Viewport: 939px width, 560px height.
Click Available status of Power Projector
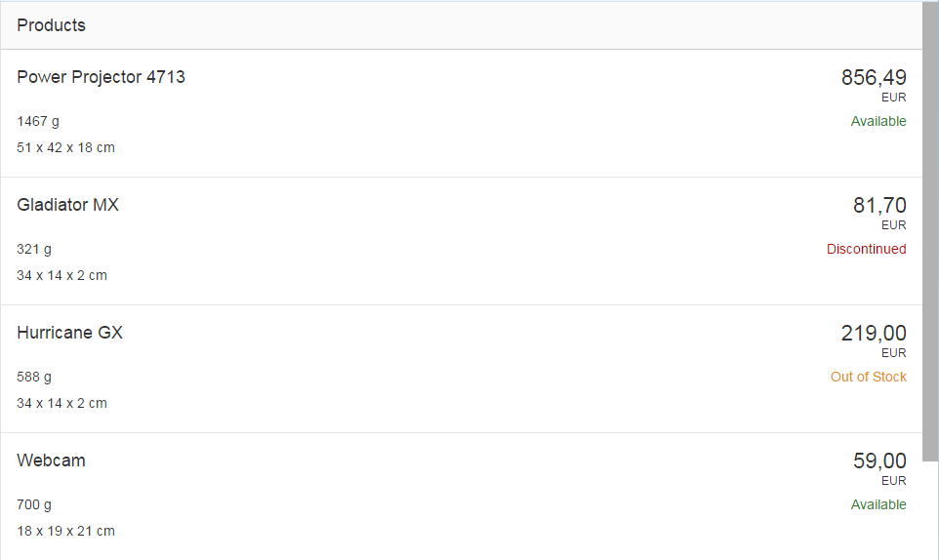[x=878, y=121]
